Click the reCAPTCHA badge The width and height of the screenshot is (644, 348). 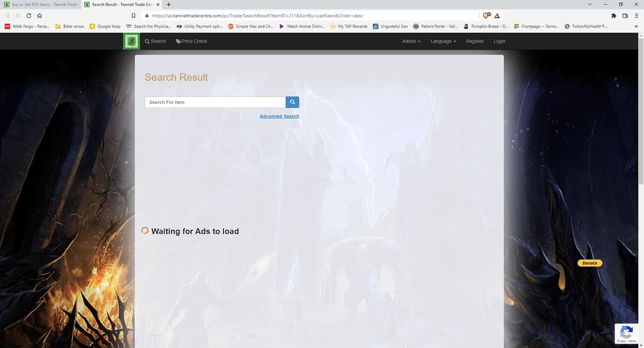[626, 334]
